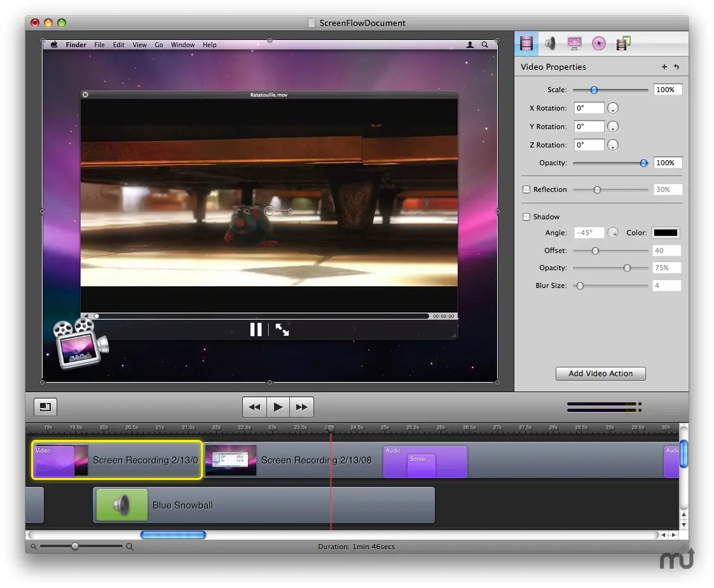Open the Window menu
This screenshot has width=714, height=588.
[182, 44]
